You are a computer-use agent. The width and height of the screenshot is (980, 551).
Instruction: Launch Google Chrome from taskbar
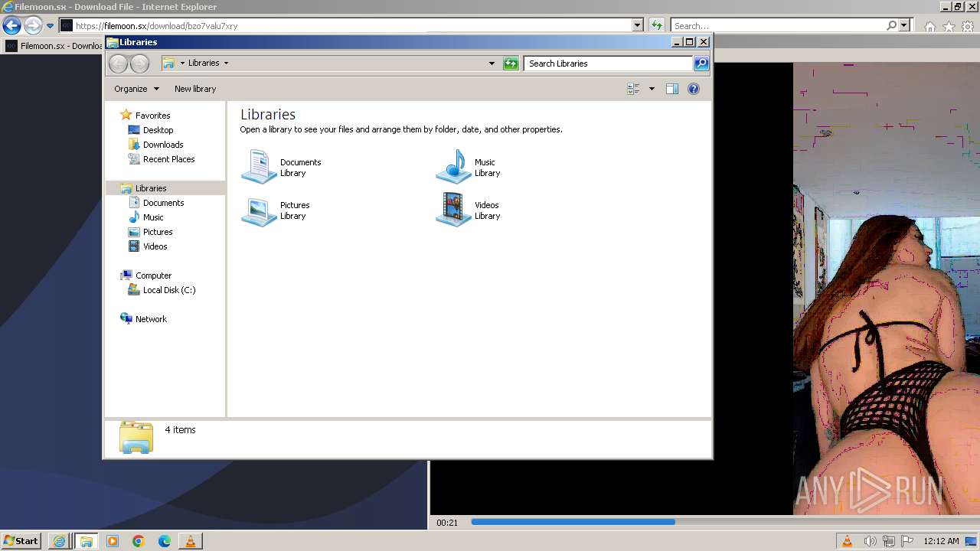[x=139, y=541]
